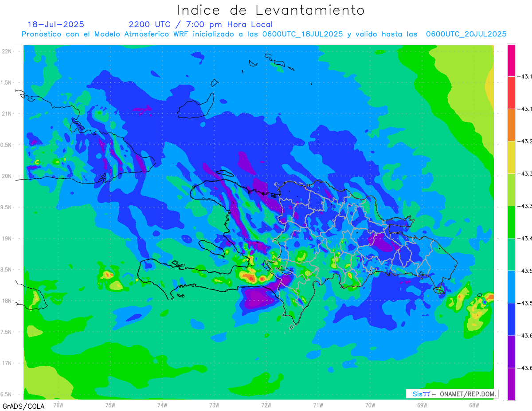This screenshot has width=532, height=411.
Task: Pick the teal-green legend swatch below -43.4
Action: pyautogui.click(x=511, y=254)
